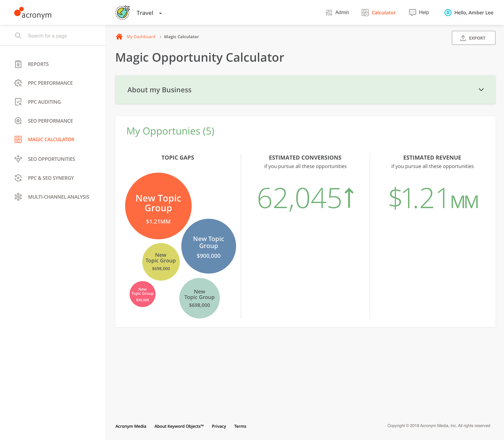Click the PPC Performance gear icon
504x440 pixels.
click(18, 83)
